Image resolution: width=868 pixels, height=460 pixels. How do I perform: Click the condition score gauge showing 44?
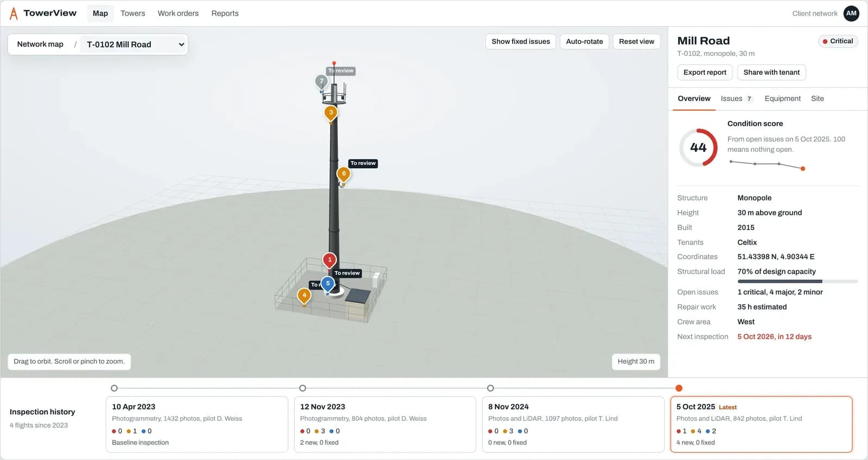click(698, 148)
